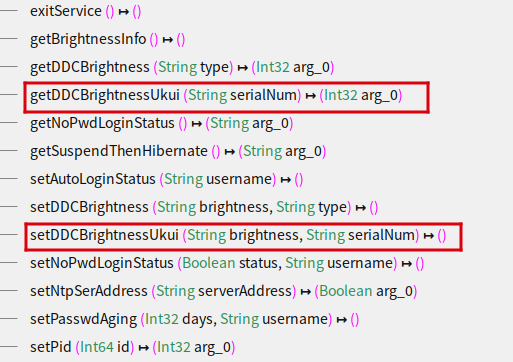Click the String username argument of setAutoLoginStatus
The width and height of the screenshot is (513, 362).
click(x=218, y=179)
